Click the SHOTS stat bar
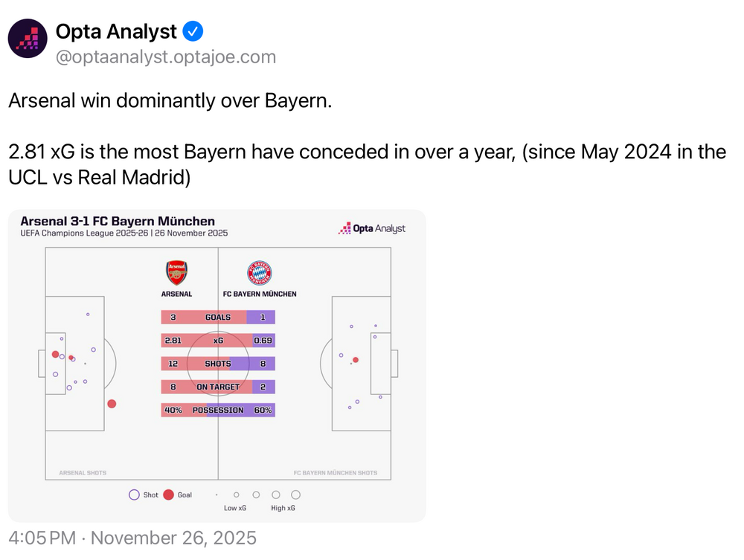The width and height of the screenshot is (744, 560). click(x=218, y=364)
